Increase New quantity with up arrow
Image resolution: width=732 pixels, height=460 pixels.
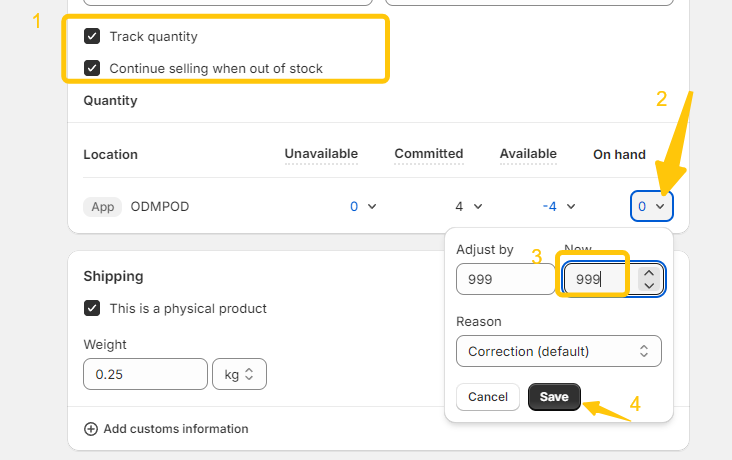pos(649,273)
